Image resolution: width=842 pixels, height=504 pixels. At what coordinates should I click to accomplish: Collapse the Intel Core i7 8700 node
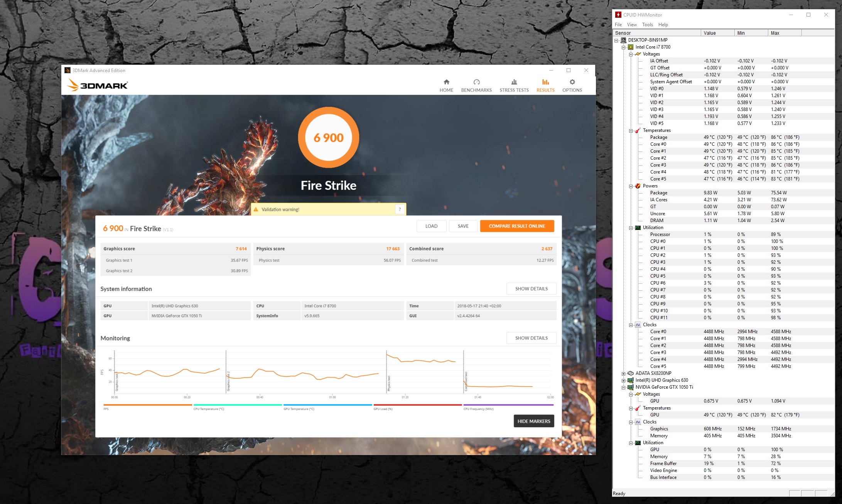tap(623, 47)
